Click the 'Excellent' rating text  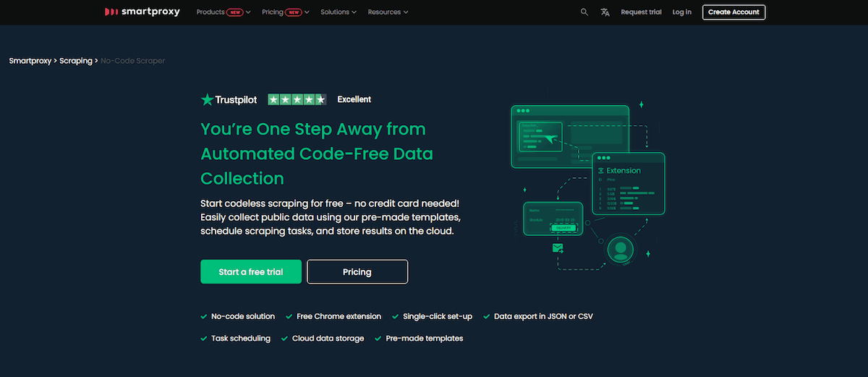[354, 100]
